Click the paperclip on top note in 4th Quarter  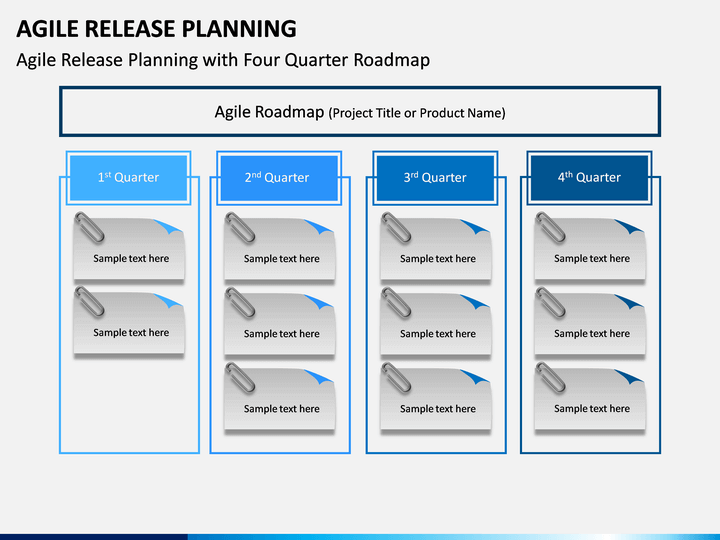[551, 227]
